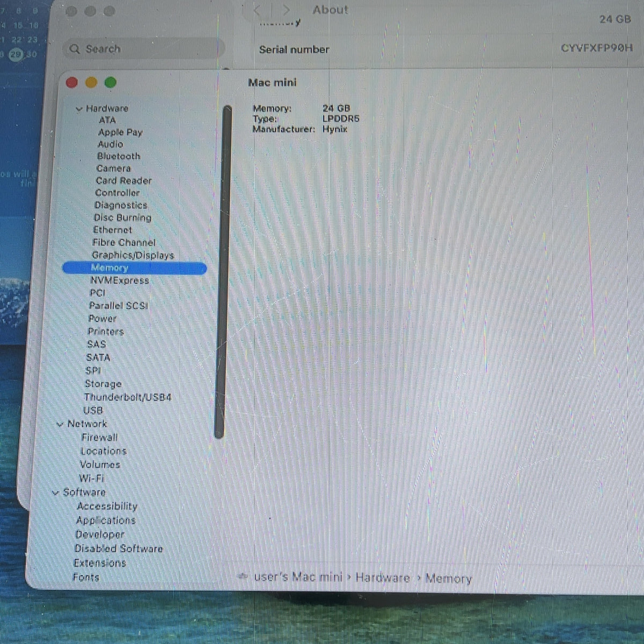Select Locations under Network
This screenshot has width=644, height=644.
coord(104,451)
